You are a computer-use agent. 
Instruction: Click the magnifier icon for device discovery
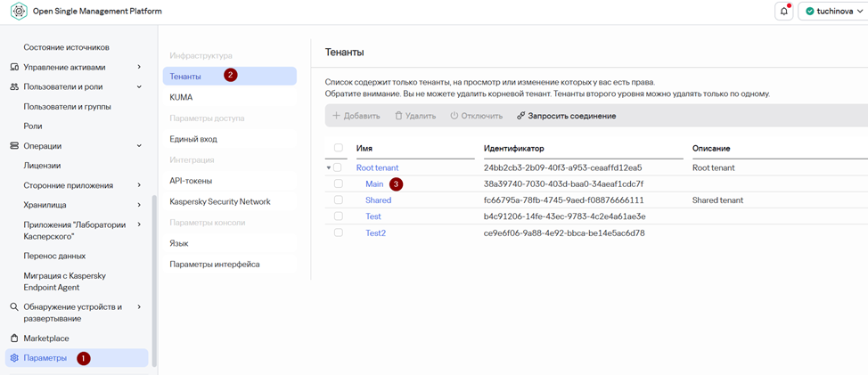coord(15,306)
